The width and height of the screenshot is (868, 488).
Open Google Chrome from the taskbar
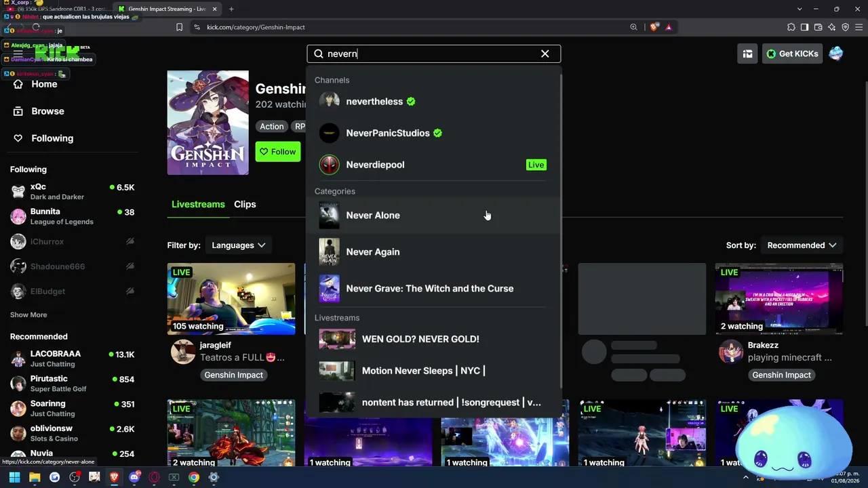click(x=194, y=477)
